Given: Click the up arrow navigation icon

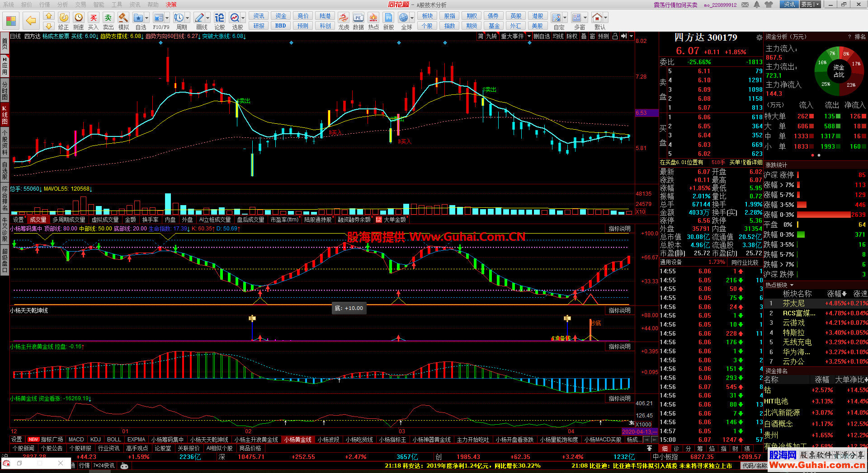Looking at the screenshot, I should click(x=49, y=16).
